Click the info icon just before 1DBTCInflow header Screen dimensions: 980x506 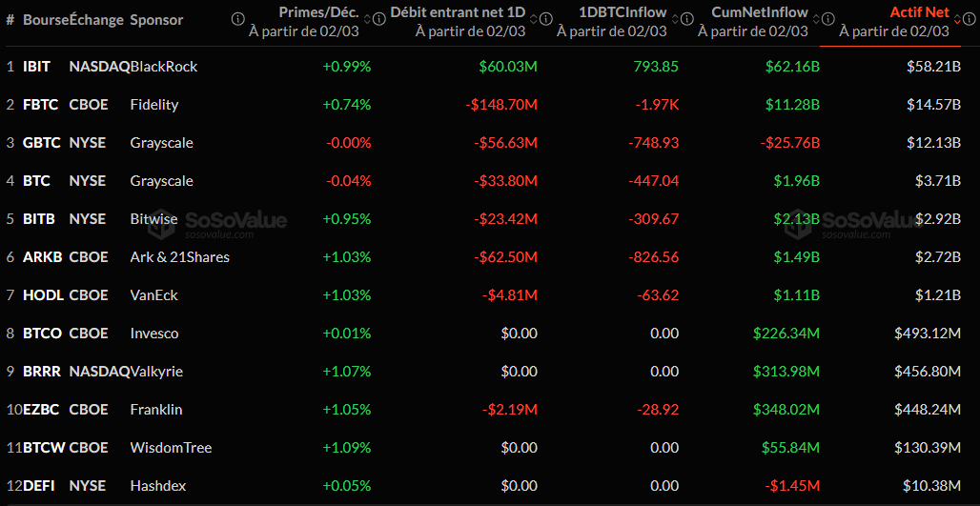click(x=544, y=19)
